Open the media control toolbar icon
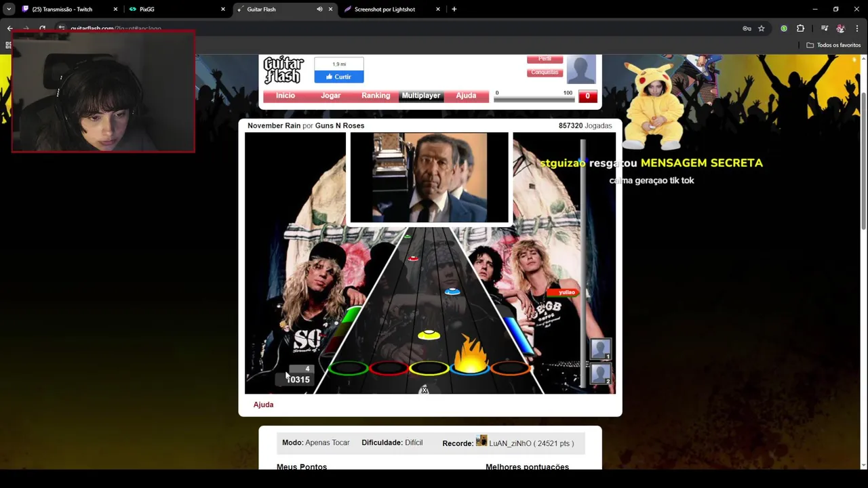 pyautogui.click(x=824, y=28)
